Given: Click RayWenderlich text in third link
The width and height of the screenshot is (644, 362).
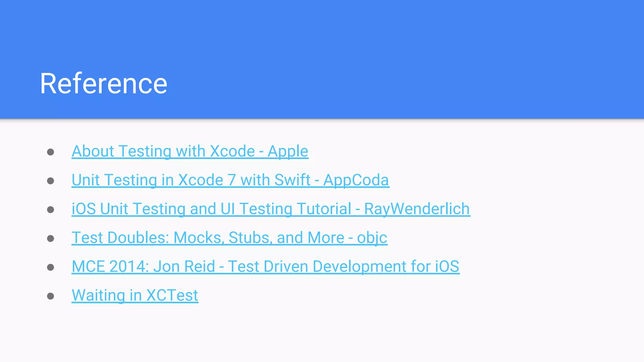Looking at the screenshot, I should [417, 209].
